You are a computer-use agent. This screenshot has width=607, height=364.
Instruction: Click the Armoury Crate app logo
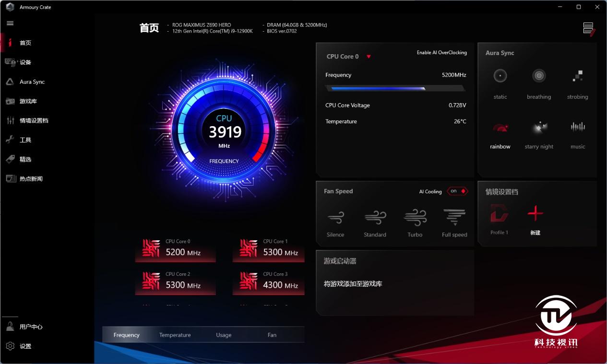[x=10, y=7]
